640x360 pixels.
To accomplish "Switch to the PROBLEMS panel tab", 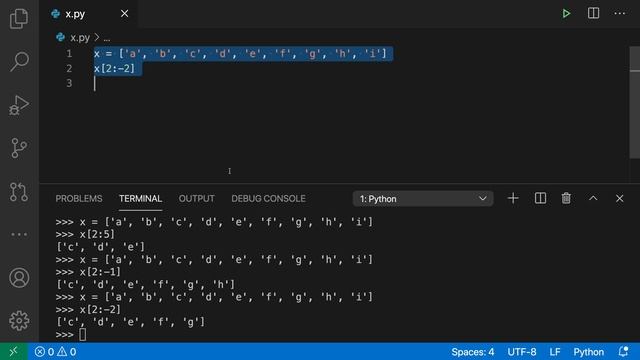I will pyautogui.click(x=79, y=198).
